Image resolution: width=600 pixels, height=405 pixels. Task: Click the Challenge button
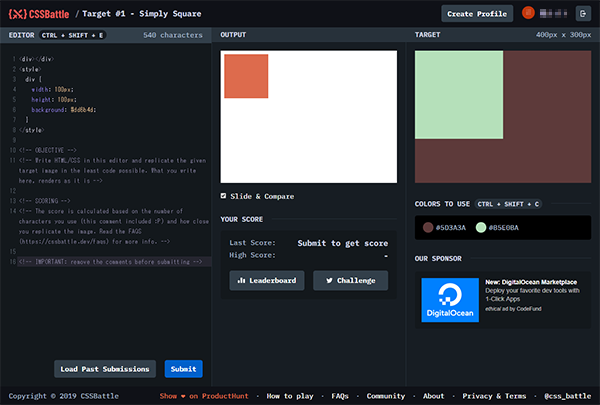pos(351,281)
